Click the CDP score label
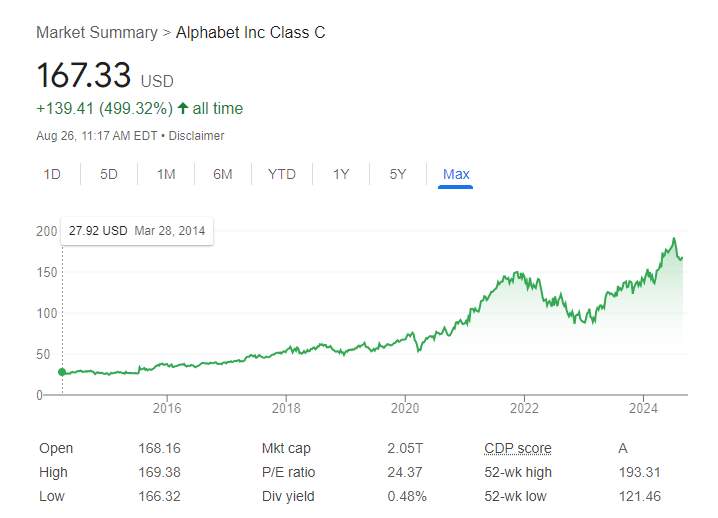The image size is (718, 518). pos(517,448)
